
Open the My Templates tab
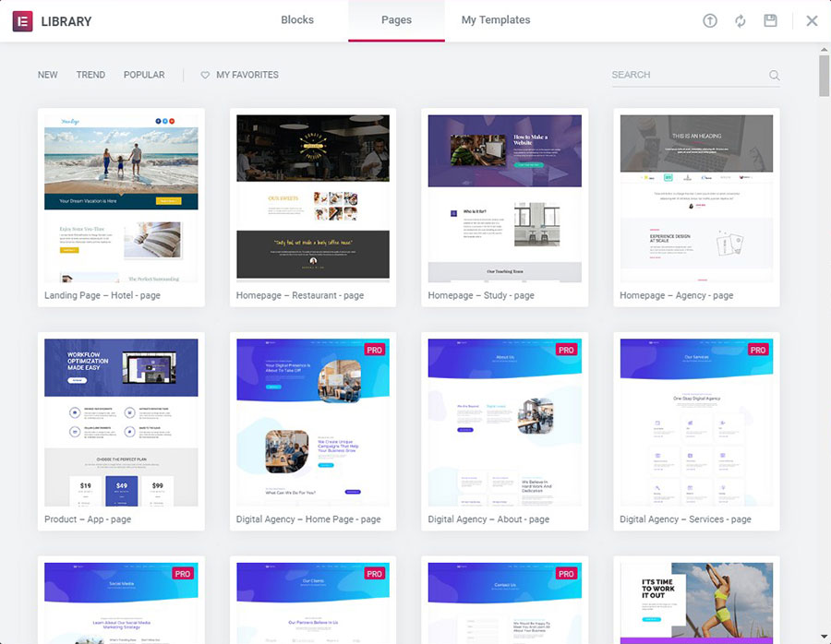click(x=496, y=19)
